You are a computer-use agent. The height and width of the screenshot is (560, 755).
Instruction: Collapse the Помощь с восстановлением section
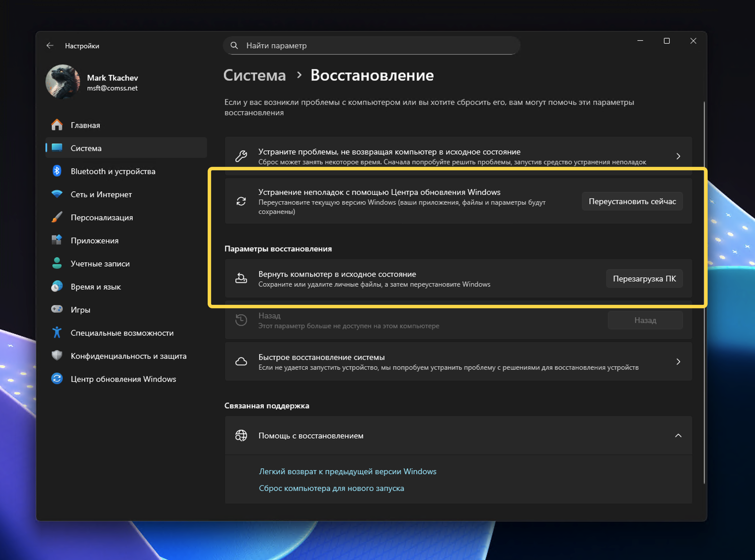point(678,436)
